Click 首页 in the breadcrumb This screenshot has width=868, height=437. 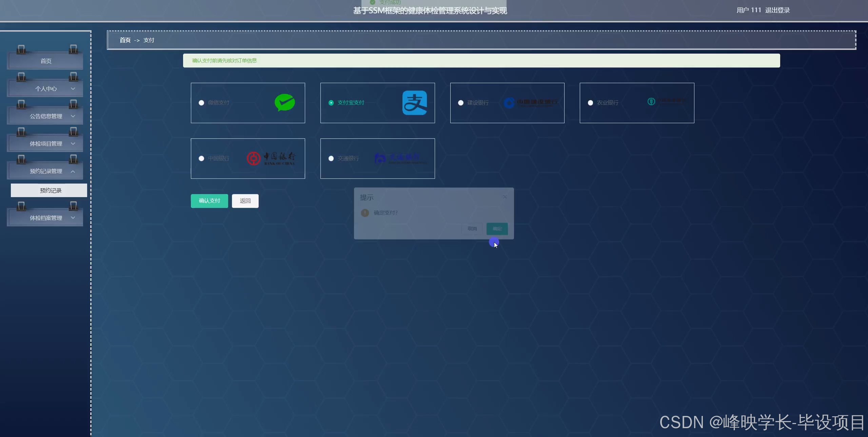pyautogui.click(x=125, y=40)
